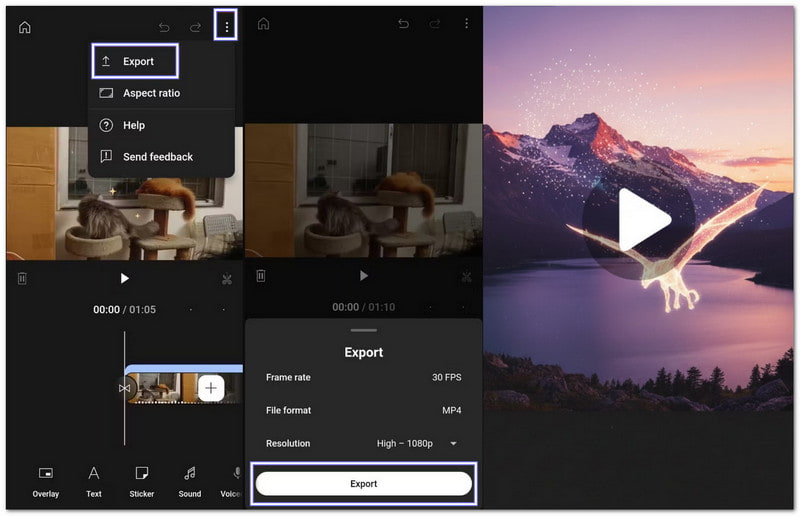
Task: Open the Overlay tool
Action: point(46,482)
